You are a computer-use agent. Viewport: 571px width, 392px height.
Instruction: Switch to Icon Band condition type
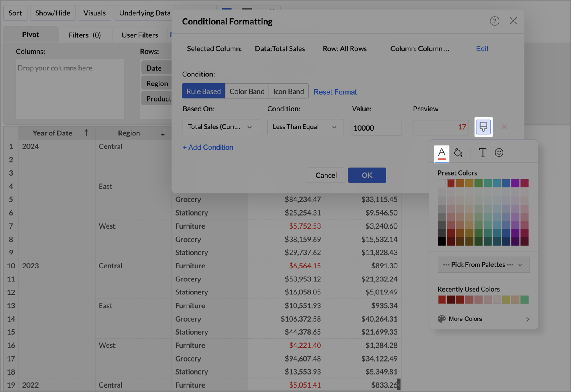[x=288, y=91]
